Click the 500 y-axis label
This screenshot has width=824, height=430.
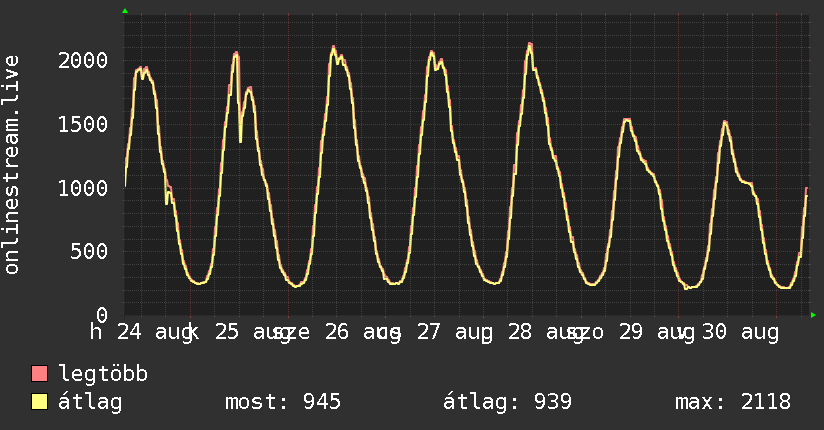point(89,251)
